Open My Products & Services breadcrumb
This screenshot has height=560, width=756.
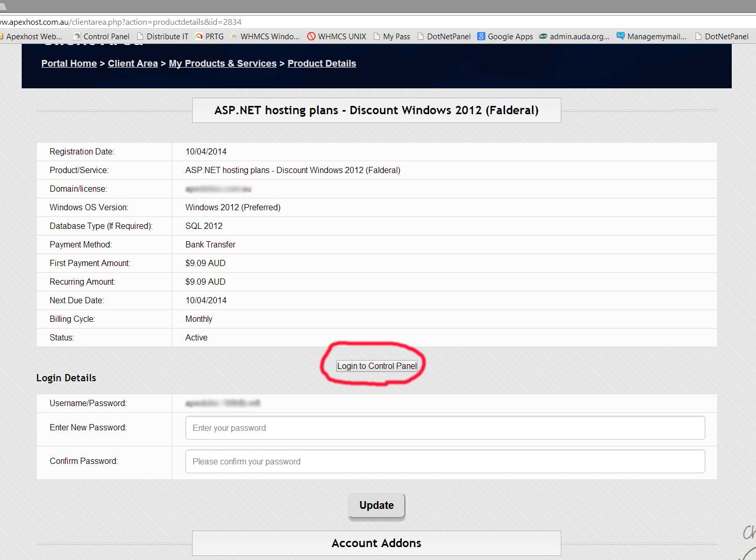(223, 64)
